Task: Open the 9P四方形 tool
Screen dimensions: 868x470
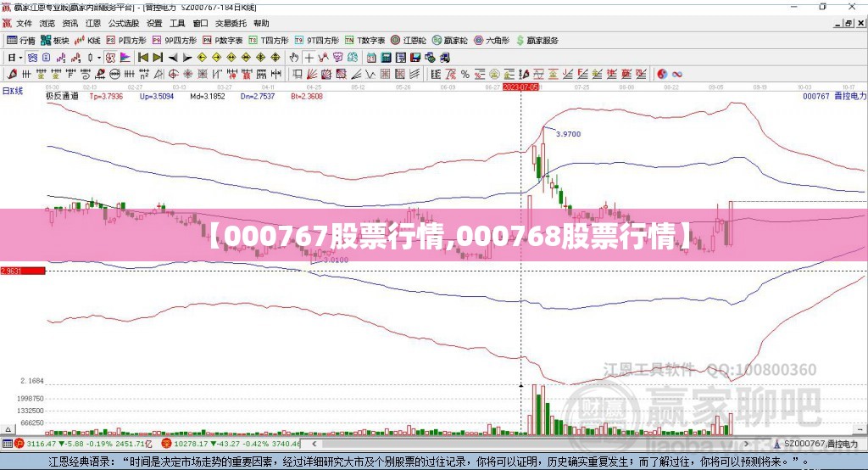Action: point(175,41)
